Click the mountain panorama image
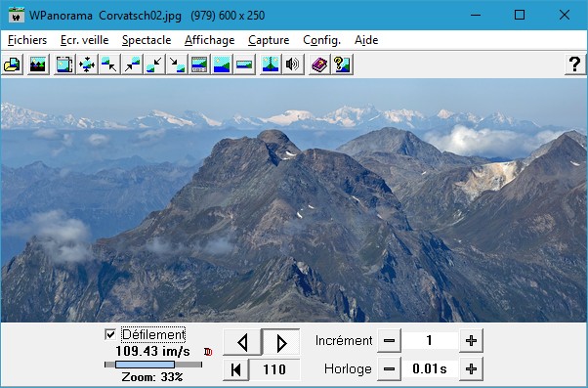588x388 pixels. point(294,200)
